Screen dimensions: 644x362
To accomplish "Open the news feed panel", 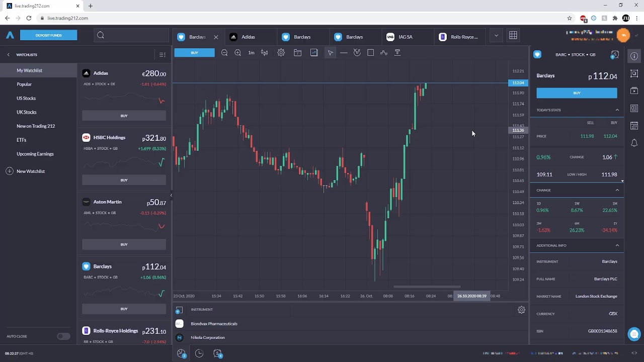I will click(634, 109).
